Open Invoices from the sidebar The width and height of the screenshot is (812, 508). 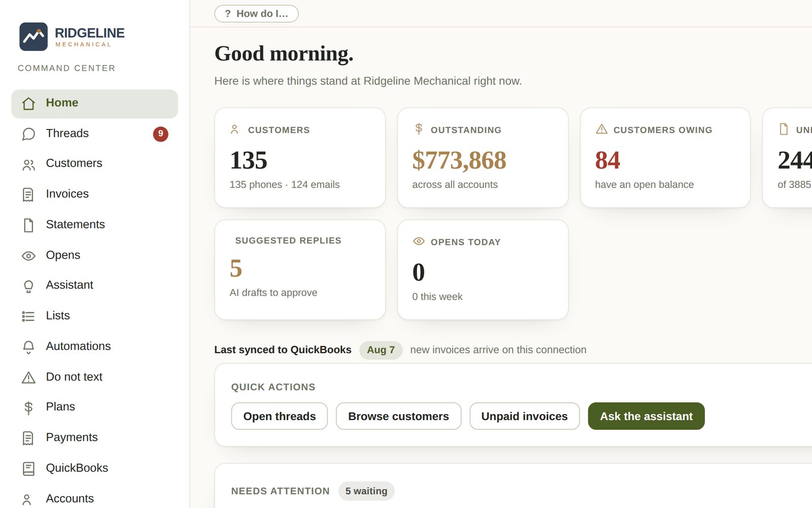pyautogui.click(x=94, y=194)
